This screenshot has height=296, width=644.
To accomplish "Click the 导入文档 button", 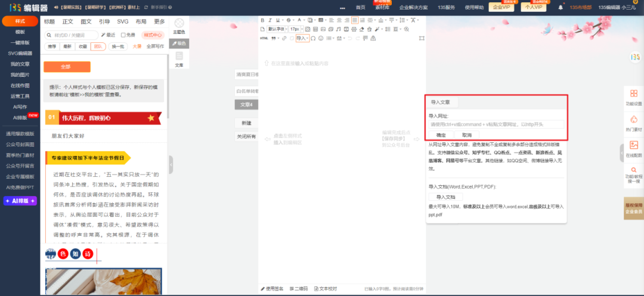I will [445, 197].
